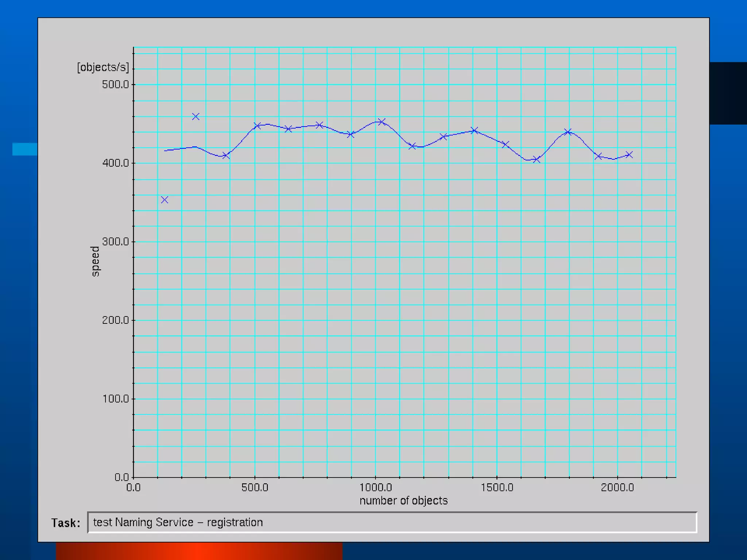The height and width of the screenshot is (560, 747).
Task: Click the '2000.0' x-axis label
Action: pyautogui.click(x=617, y=487)
